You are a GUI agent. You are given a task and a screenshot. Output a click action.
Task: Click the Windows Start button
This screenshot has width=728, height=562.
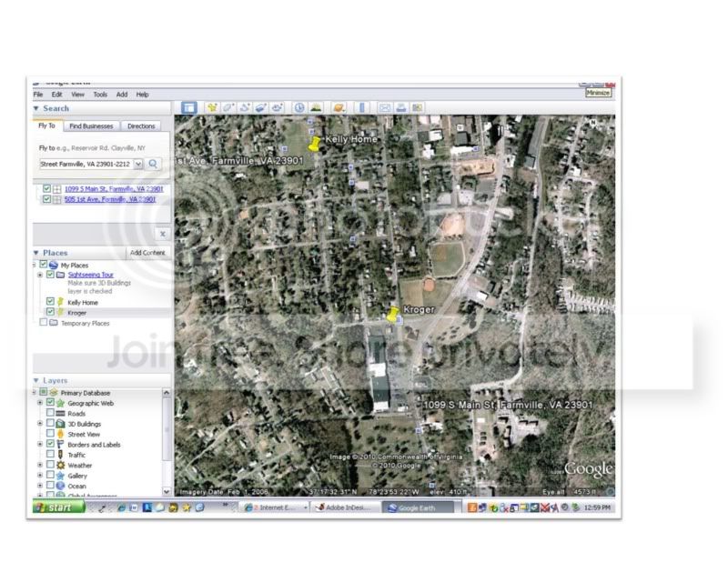[x=59, y=507]
